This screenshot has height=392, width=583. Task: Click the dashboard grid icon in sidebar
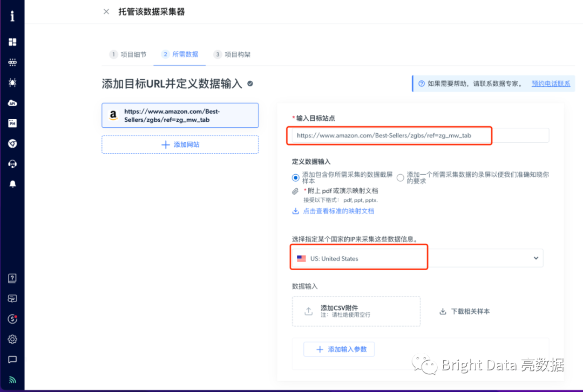[12, 42]
